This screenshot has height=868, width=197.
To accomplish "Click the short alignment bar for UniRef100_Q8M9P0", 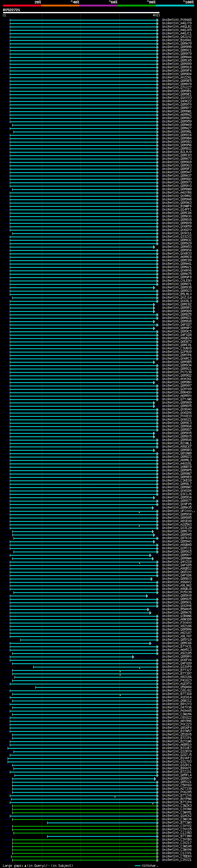I will (x=72, y=657).
